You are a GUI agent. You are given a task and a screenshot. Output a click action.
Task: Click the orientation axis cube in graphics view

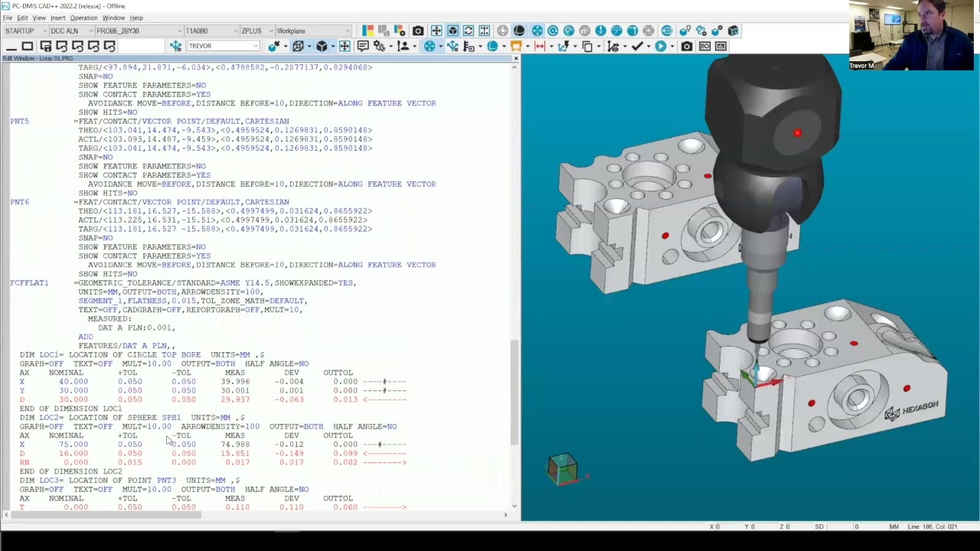563,469
